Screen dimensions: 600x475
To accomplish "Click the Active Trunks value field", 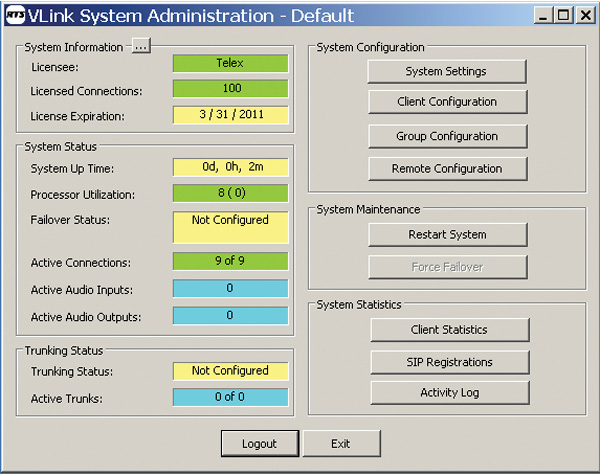I will tap(230, 399).
